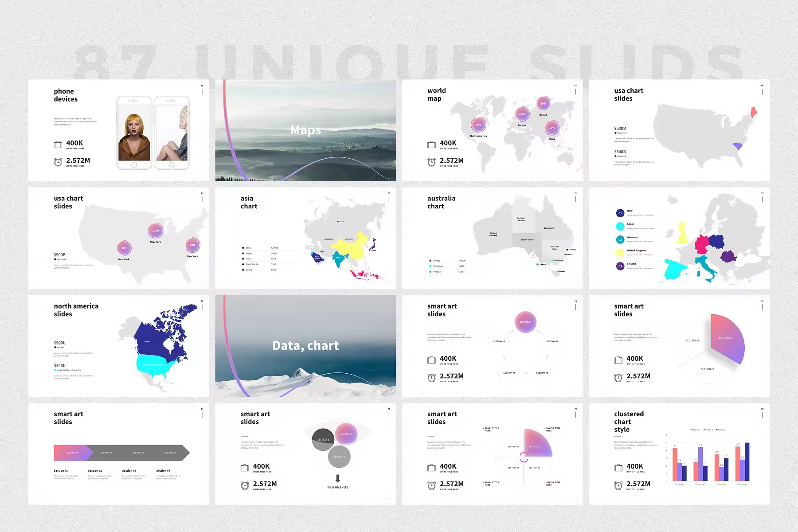Click briefcase icon on smart art pie-wedge slide
The image size is (798, 532).
click(618, 360)
